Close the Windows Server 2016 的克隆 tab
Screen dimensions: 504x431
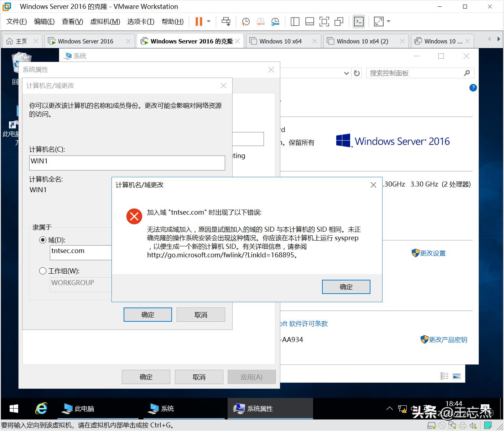pyautogui.click(x=238, y=41)
